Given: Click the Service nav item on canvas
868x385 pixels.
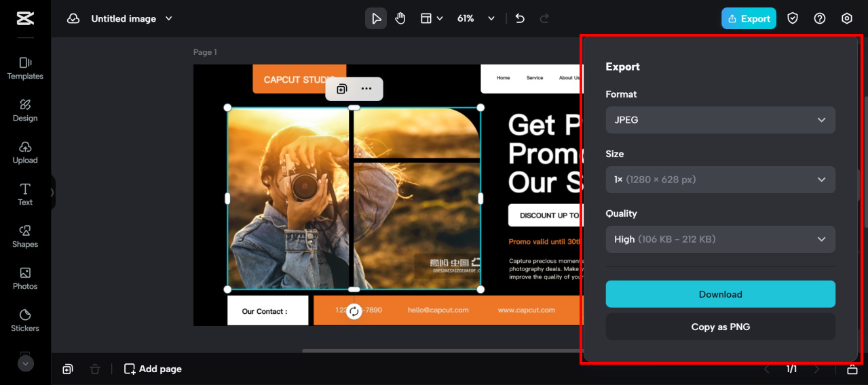Looking at the screenshot, I should point(535,78).
